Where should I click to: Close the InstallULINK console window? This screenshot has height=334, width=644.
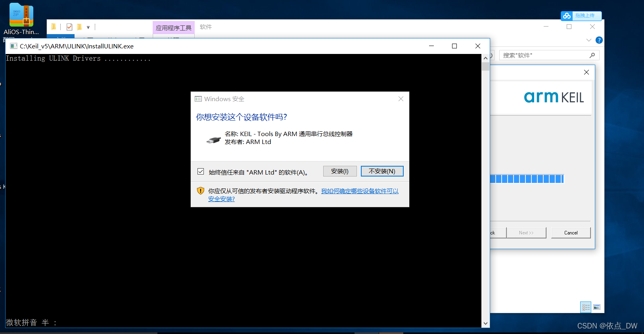click(478, 46)
